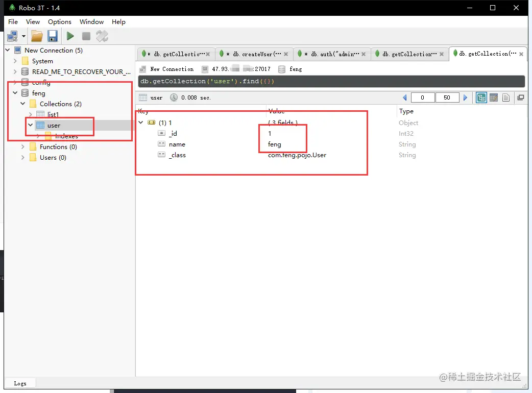532x393 pixels.
Task: Close the db.auth tab
Action: click(x=364, y=54)
